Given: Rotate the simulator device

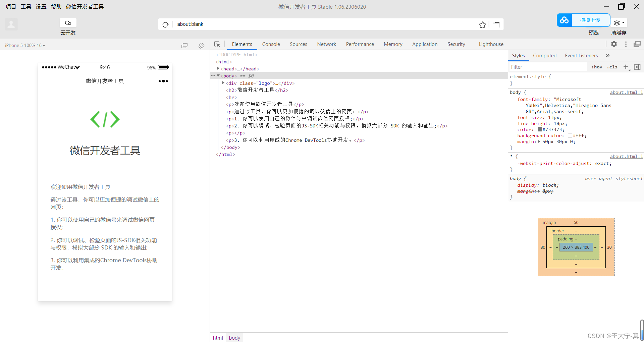Looking at the screenshot, I should 201,46.
